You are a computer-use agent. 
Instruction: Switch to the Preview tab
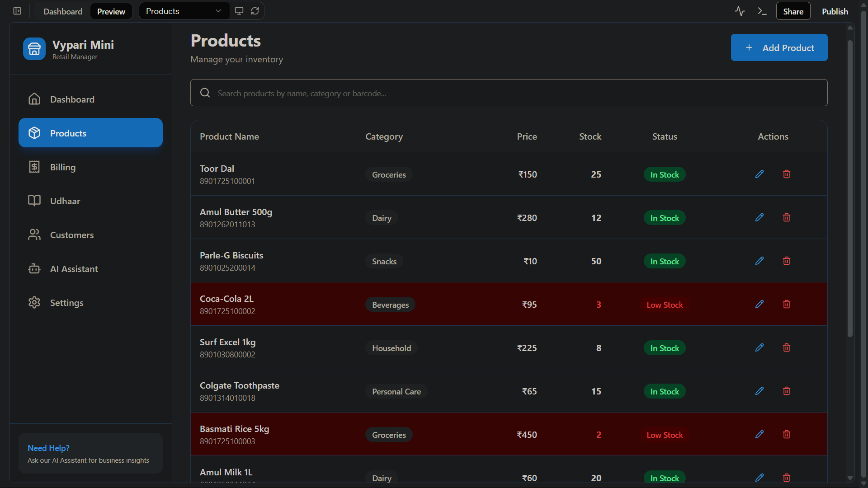pyautogui.click(x=111, y=11)
